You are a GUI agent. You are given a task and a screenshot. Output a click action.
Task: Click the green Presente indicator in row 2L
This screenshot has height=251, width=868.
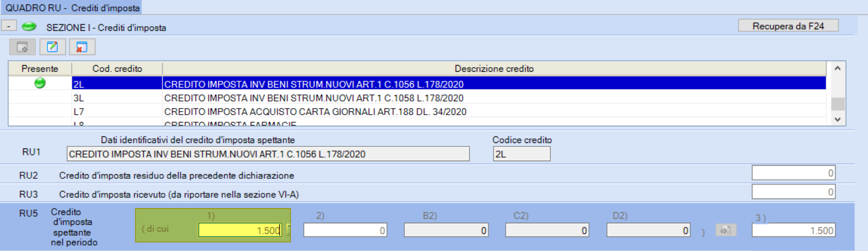40,83
